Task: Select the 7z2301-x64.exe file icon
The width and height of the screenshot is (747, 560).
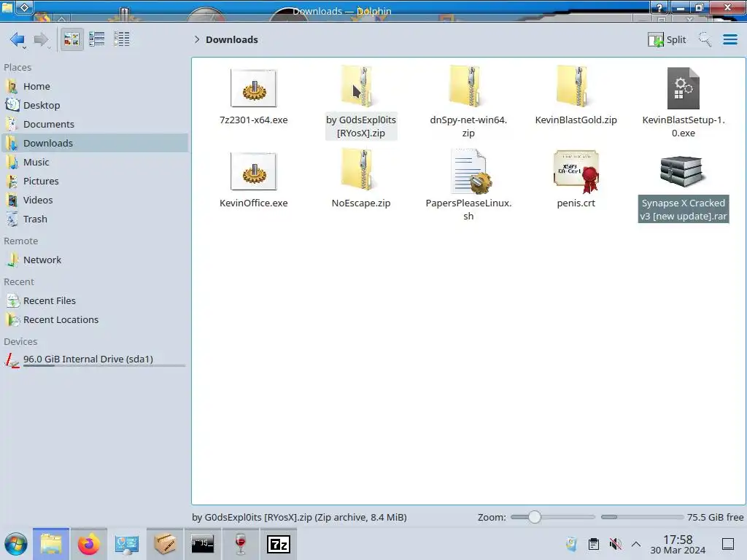Action: point(253,88)
